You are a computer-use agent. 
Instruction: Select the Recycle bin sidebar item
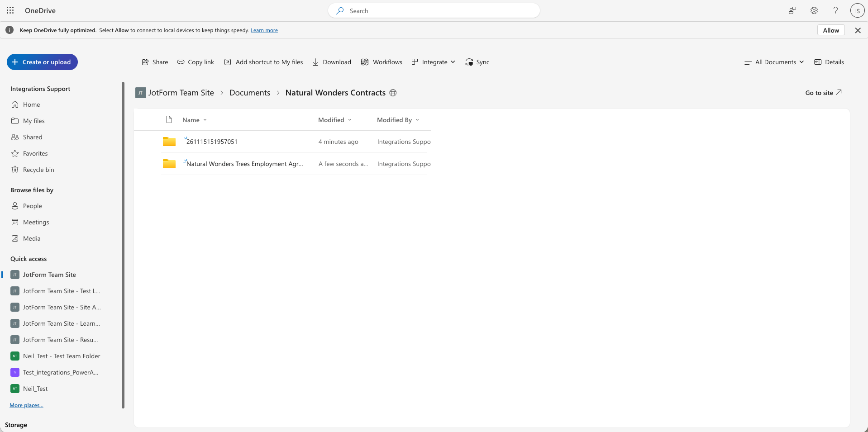tap(38, 169)
